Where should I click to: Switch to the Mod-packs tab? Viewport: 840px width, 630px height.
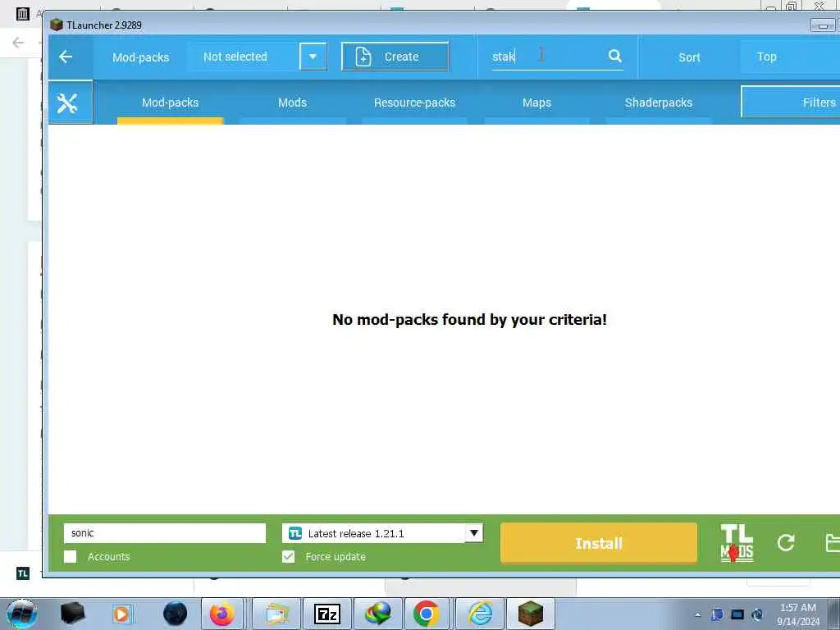coord(170,103)
